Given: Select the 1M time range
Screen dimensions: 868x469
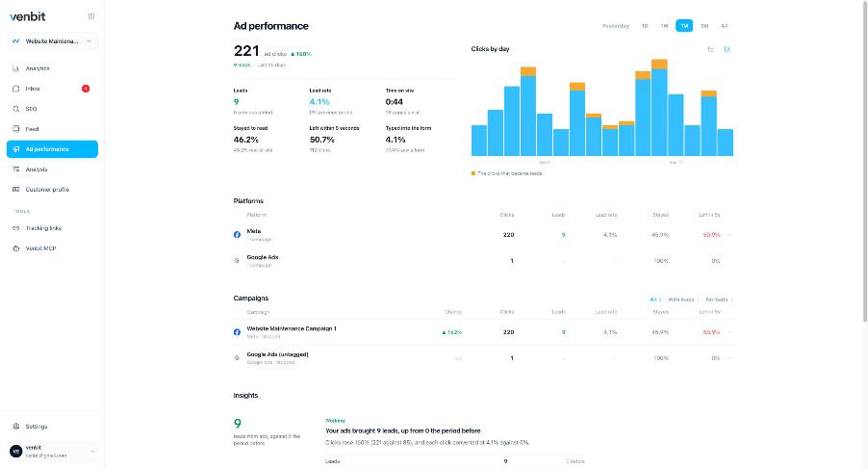Looking at the screenshot, I should click(684, 26).
